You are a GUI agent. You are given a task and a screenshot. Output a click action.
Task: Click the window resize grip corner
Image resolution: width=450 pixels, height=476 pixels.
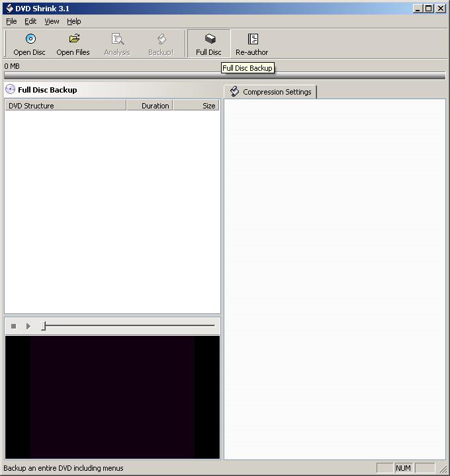(444, 469)
